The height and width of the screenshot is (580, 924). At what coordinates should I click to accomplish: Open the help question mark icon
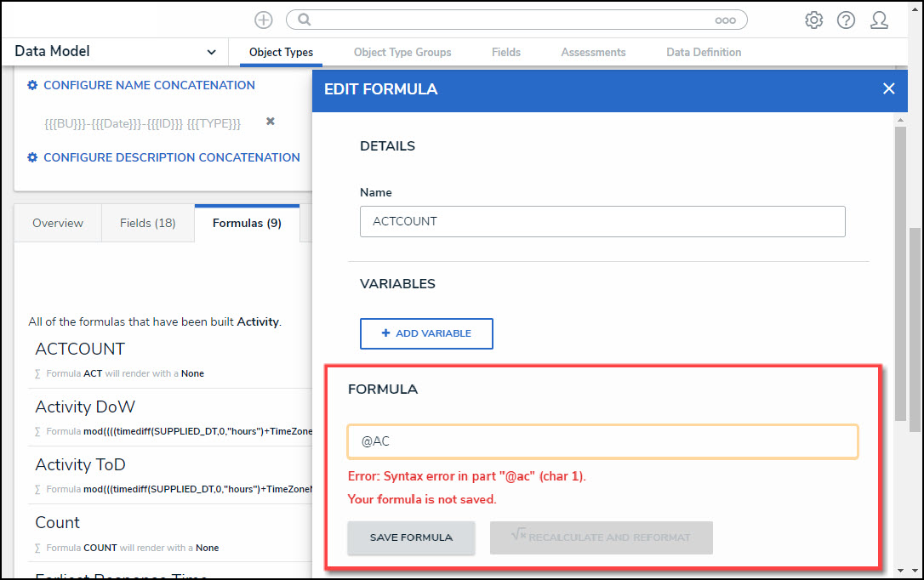(x=846, y=20)
